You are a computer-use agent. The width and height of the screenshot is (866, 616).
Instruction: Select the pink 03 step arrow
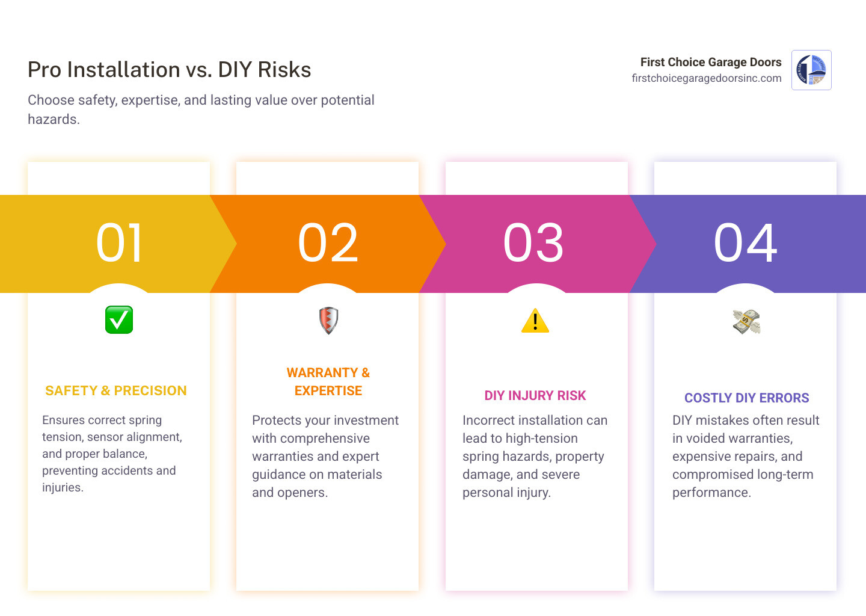[x=534, y=244]
